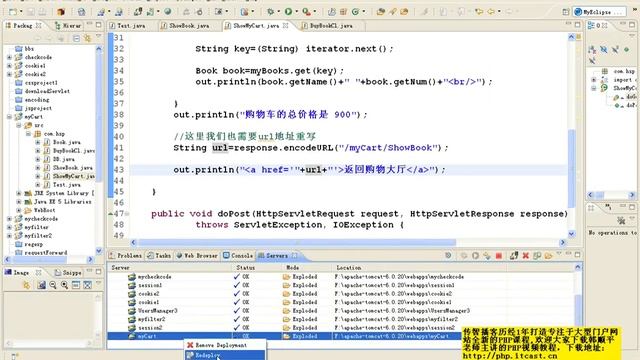The height and width of the screenshot is (360, 640).
Task: Click the zoom out icon in Image view
Action: click(x=53, y=285)
